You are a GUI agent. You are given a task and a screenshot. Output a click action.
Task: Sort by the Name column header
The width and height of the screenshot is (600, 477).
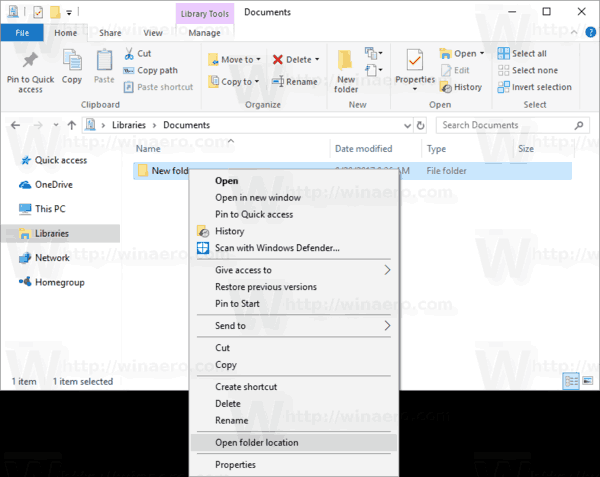tap(231, 149)
